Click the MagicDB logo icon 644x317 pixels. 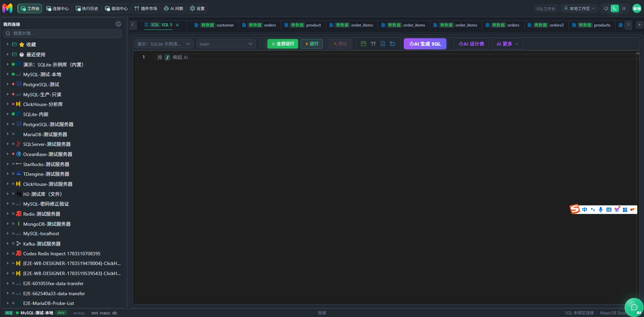click(x=7, y=8)
